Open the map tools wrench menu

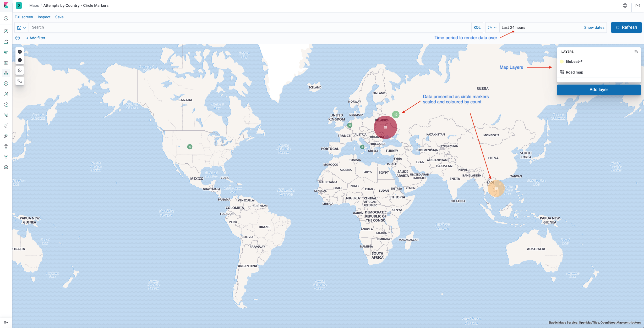(20, 81)
